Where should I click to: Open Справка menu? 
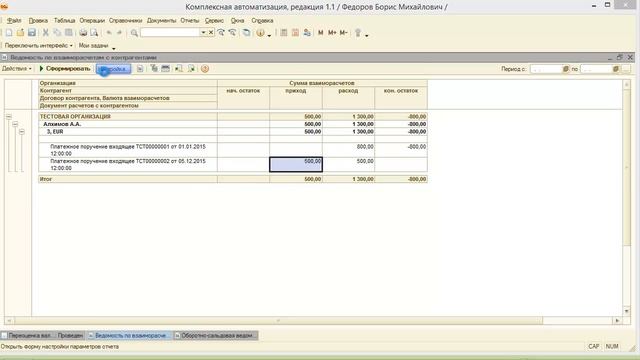(262, 20)
